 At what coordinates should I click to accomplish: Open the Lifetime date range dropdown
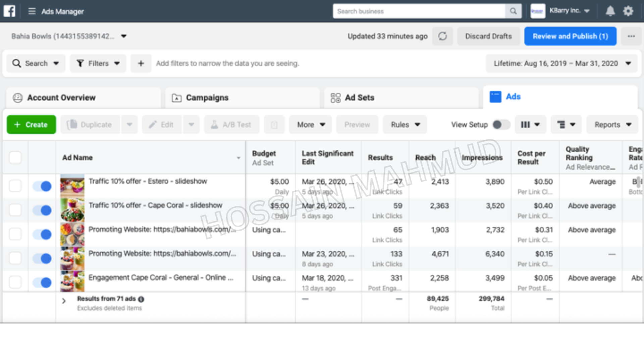click(561, 63)
